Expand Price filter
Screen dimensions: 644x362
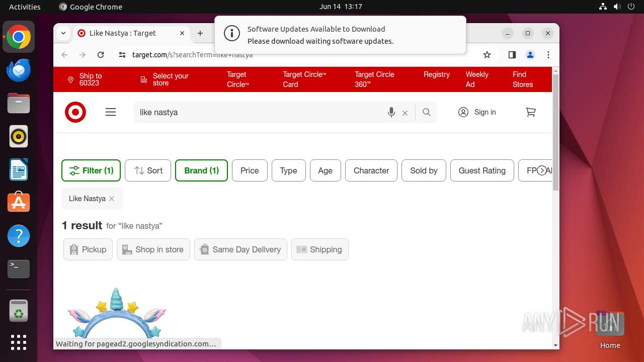250,170
